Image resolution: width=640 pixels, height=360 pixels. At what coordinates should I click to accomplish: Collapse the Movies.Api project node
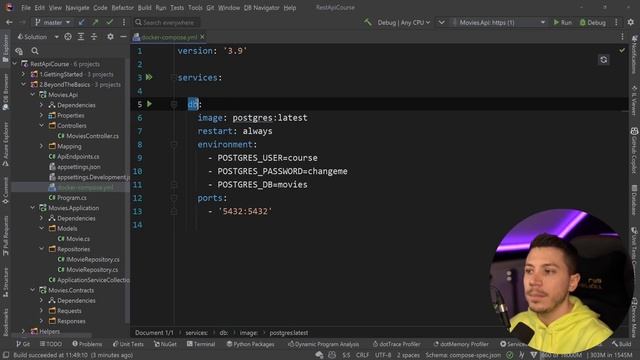pyautogui.click(x=33, y=95)
